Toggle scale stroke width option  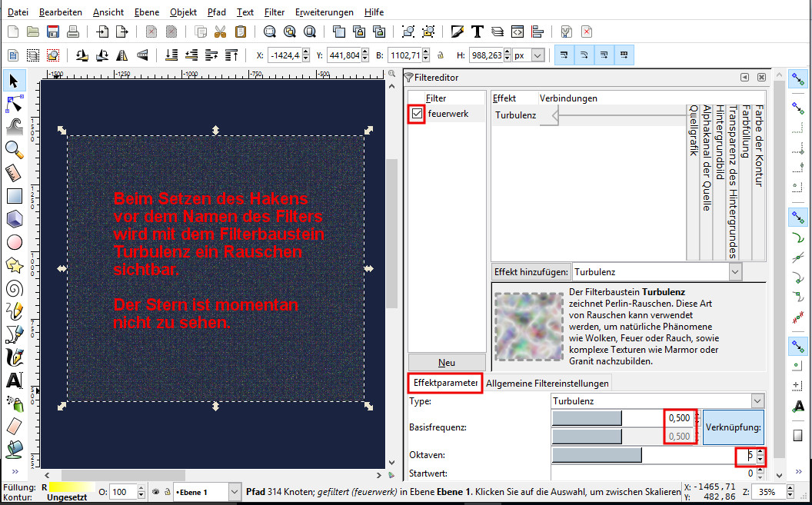[x=564, y=55]
